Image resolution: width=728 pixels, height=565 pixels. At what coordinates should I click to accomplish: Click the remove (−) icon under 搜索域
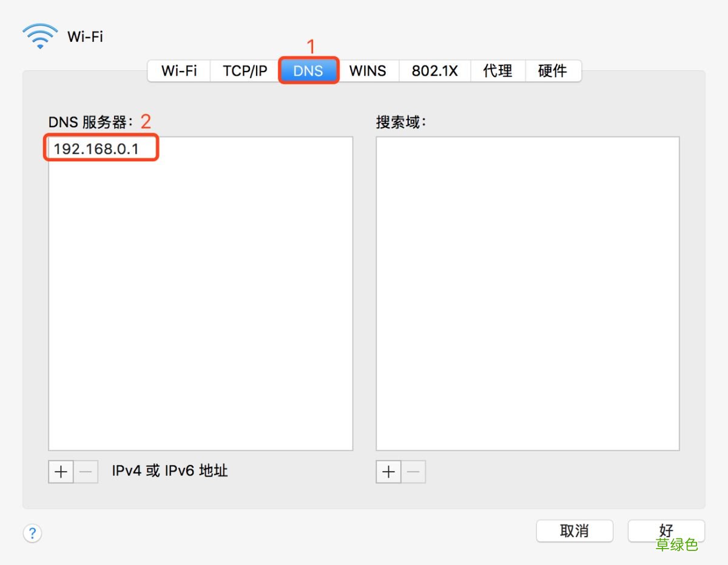tap(413, 472)
